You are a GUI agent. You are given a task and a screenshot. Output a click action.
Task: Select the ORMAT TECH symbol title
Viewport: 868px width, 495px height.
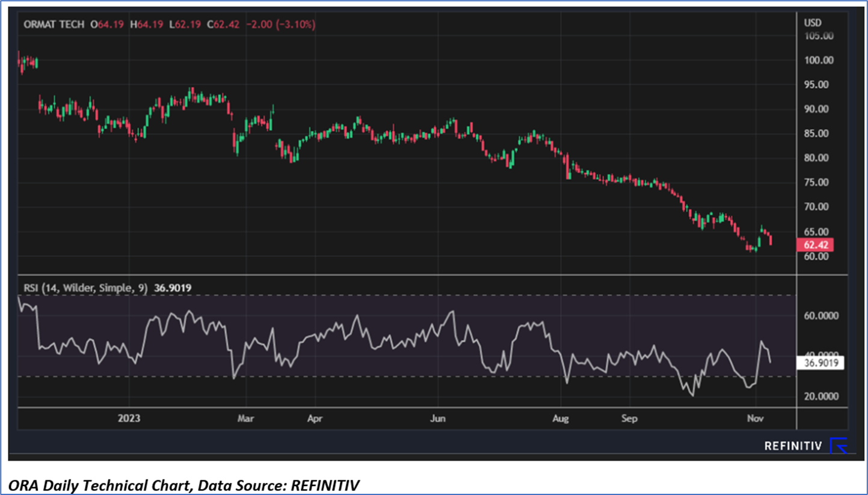(54, 25)
